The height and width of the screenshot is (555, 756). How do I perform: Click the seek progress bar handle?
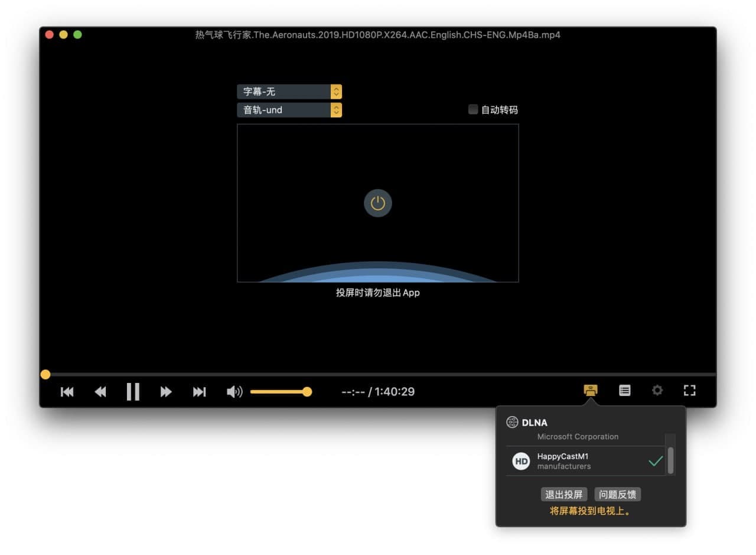point(45,374)
